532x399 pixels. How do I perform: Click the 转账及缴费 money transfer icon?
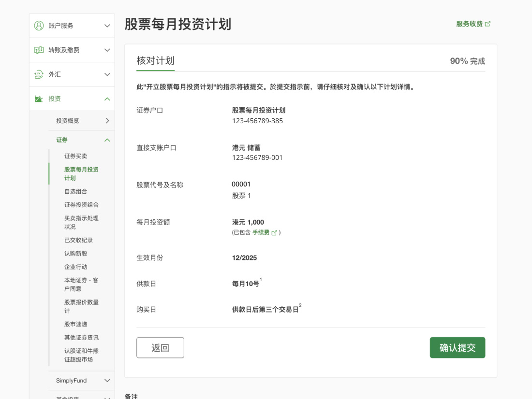pyautogui.click(x=39, y=50)
